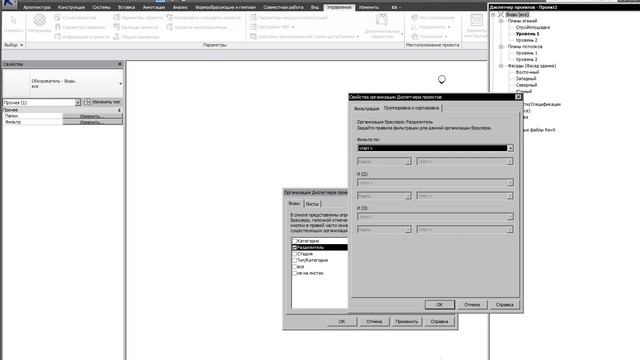Collapse the Фасады (Фасад здания) node
This screenshot has width=640, height=360.
[x=501, y=66]
